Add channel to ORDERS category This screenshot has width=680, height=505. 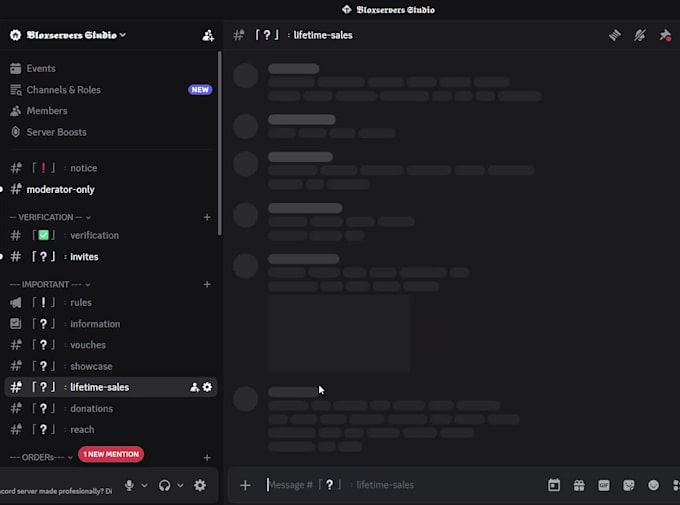[x=207, y=458]
